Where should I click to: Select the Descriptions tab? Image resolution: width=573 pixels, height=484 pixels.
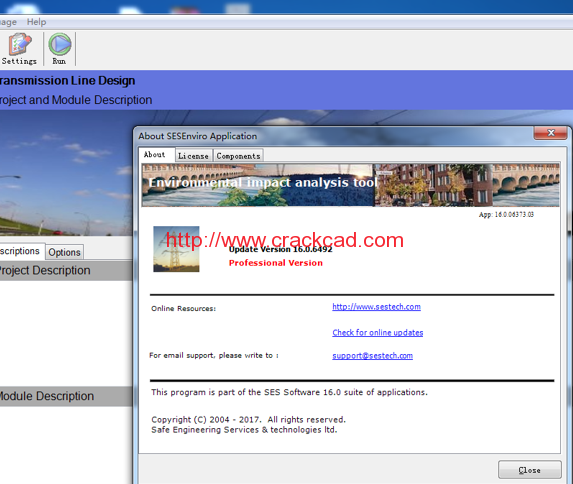coord(21,251)
